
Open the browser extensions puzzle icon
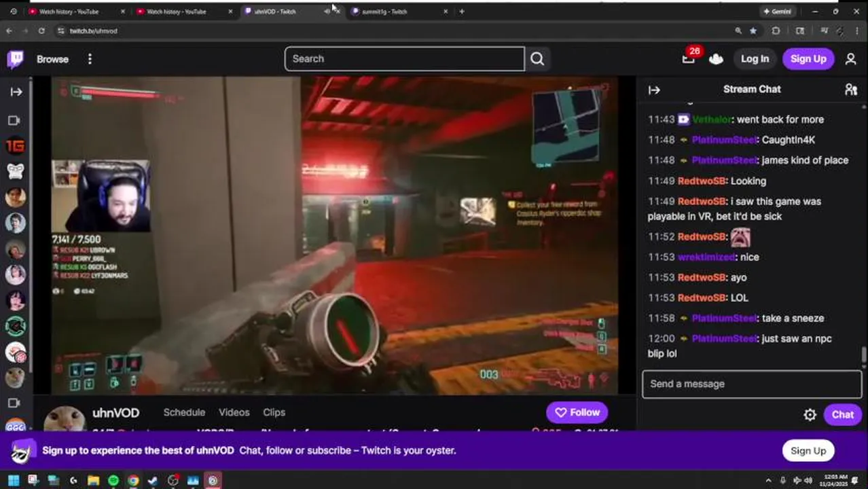(x=776, y=31)
